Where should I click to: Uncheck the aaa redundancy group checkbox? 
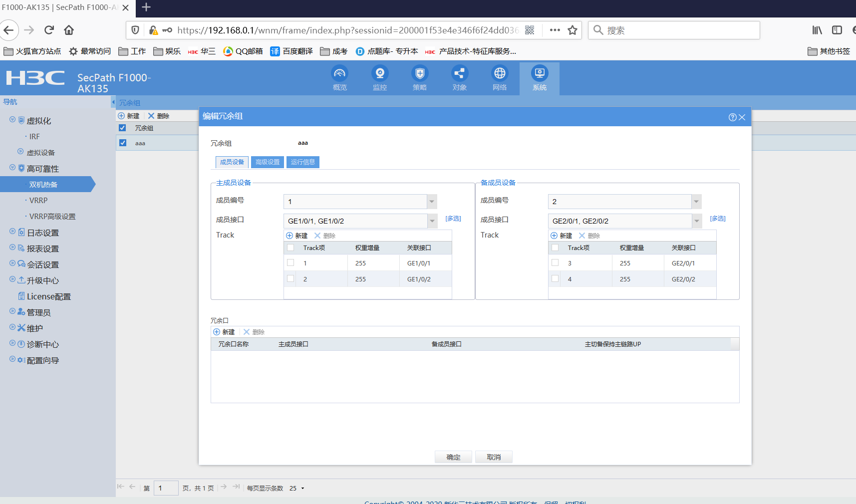(x=123, y=143)
